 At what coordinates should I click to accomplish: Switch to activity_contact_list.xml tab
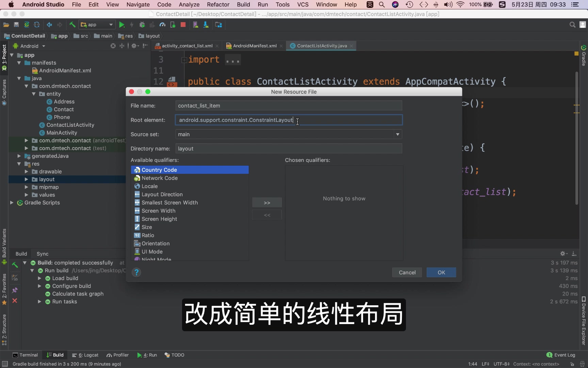(x=187, y=46)
